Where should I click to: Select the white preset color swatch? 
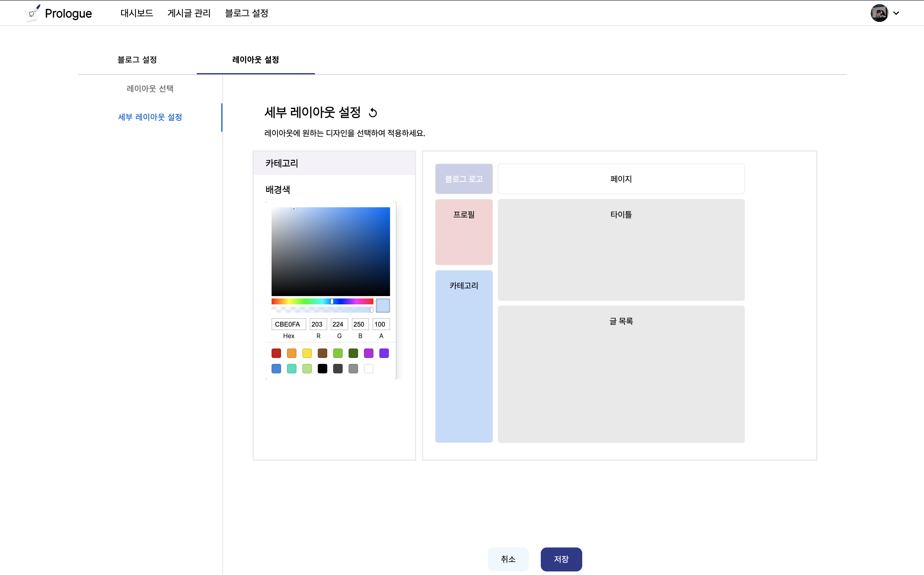coord(369,369)
